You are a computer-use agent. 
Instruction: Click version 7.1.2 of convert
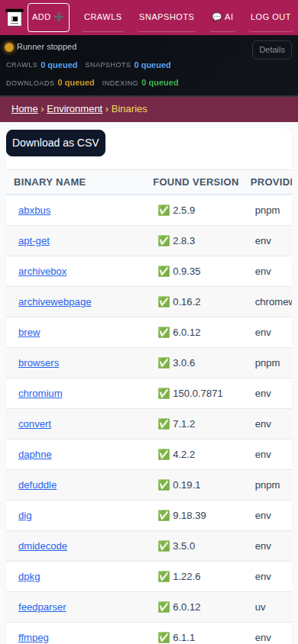point(183,423)
